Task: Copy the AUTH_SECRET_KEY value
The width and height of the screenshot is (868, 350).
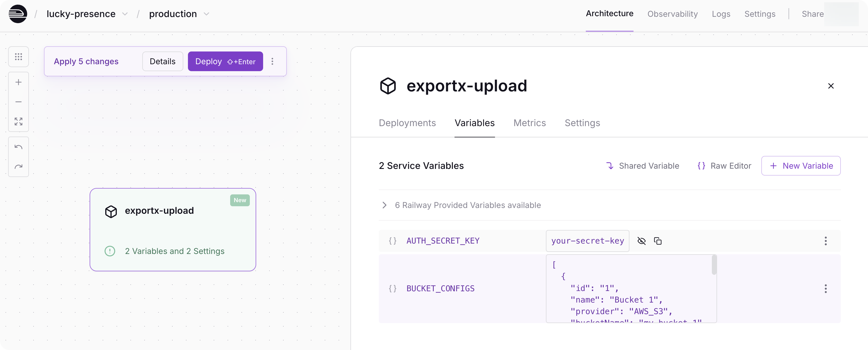Action: pyautogui.click(x=658, y=241)
